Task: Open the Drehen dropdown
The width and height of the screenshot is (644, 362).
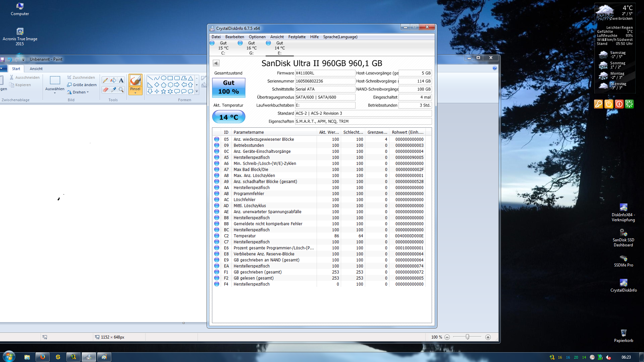Action: (x=80, y=92)
